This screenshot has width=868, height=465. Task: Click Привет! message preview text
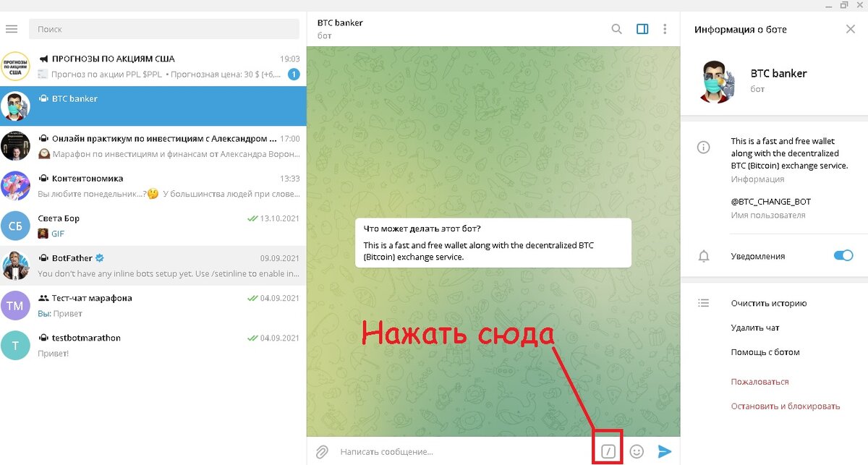pos(53,354)
